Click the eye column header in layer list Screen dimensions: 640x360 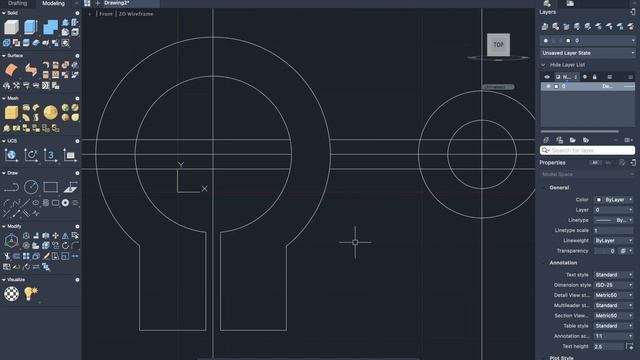point(547,77)
